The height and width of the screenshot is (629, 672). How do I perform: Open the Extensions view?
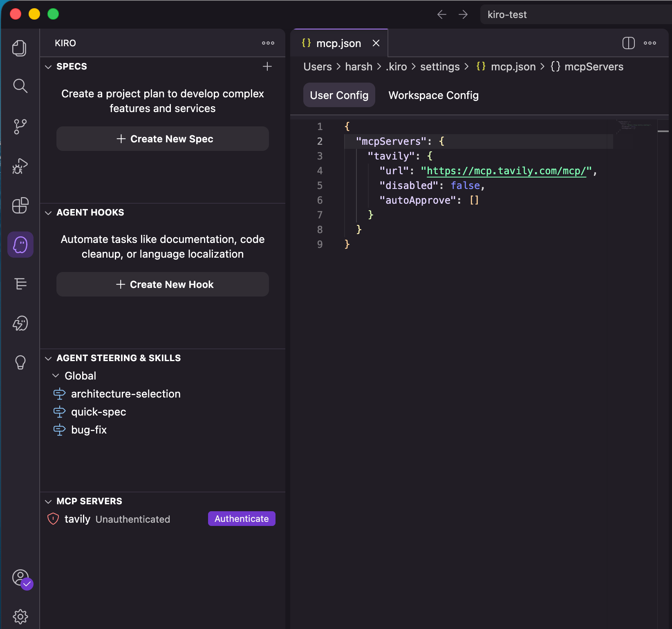tap(20, 205)
